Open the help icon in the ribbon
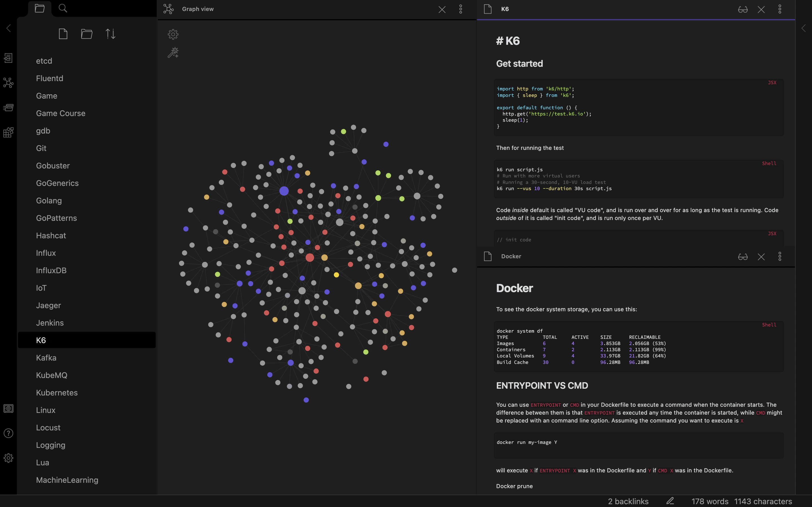 point(8,433)
